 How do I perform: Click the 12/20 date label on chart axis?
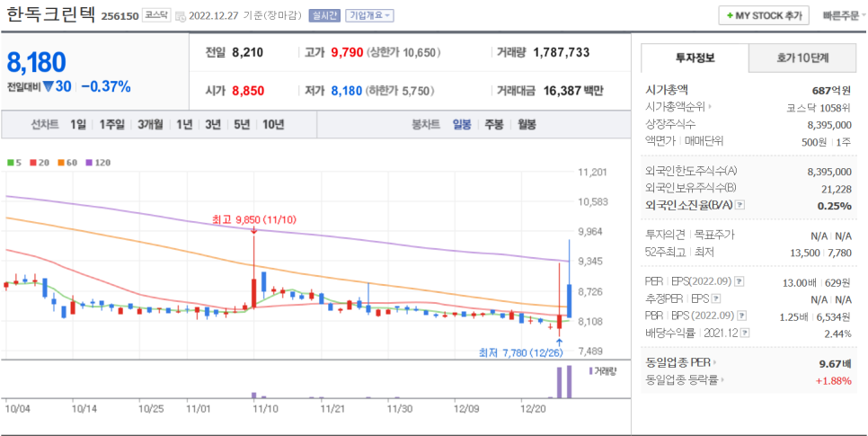pos(533,409)
